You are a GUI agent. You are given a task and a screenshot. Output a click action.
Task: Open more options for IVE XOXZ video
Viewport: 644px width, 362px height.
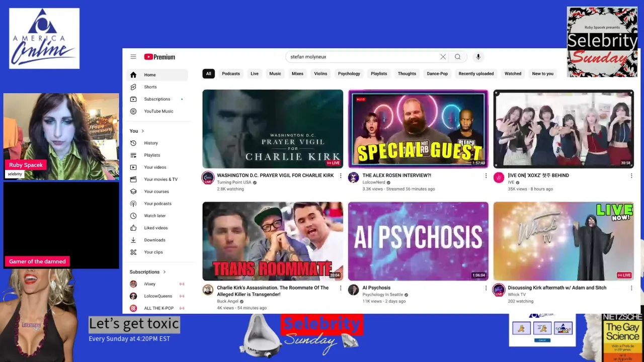point(631,176)
